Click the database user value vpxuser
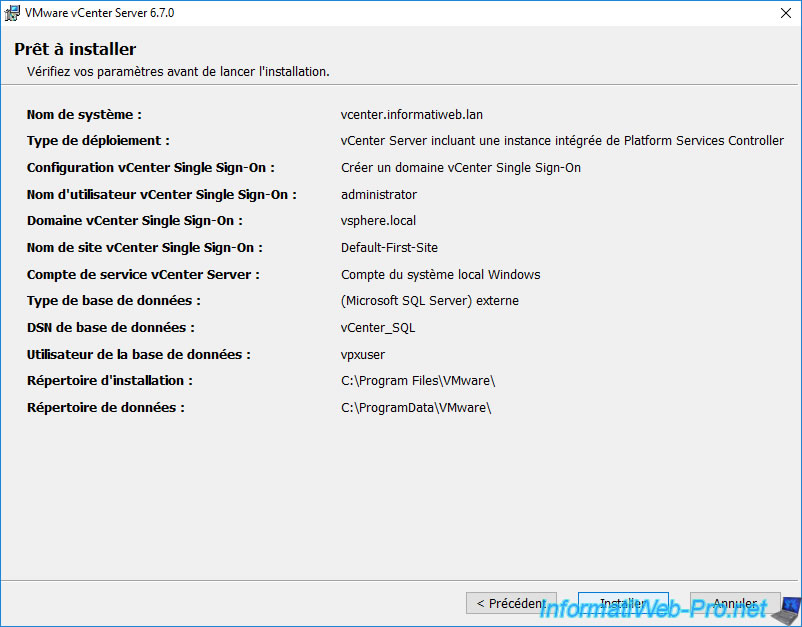The image size is (802, 627). (x=363, y=354)
